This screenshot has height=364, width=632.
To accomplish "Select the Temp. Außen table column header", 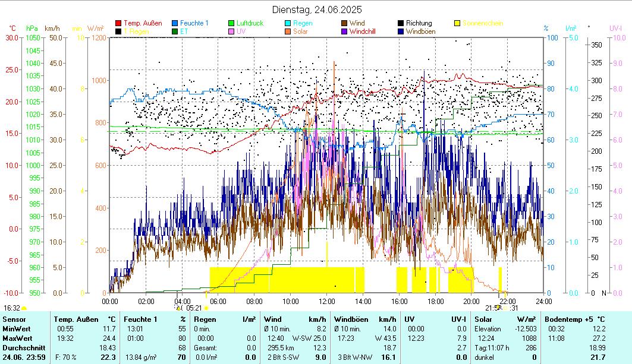I will (76, 319).
